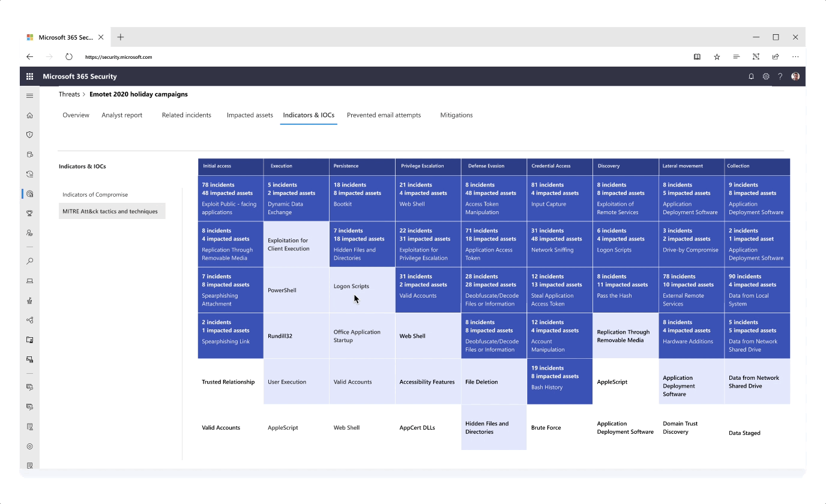Viewport: 826px width, 504px height.
Task: Open the connected-nodes icon in the sidebar
Action: 29,320
